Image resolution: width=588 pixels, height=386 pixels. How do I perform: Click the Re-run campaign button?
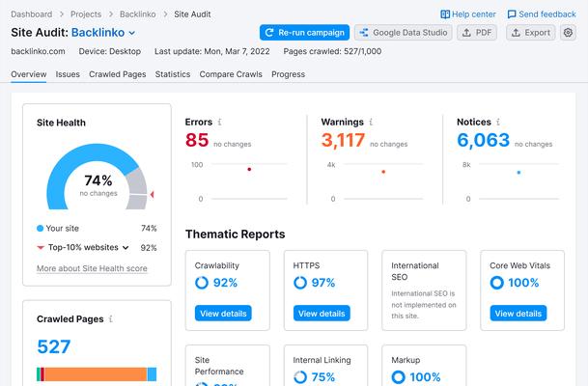pyautogui.click(x=304, y=33)
